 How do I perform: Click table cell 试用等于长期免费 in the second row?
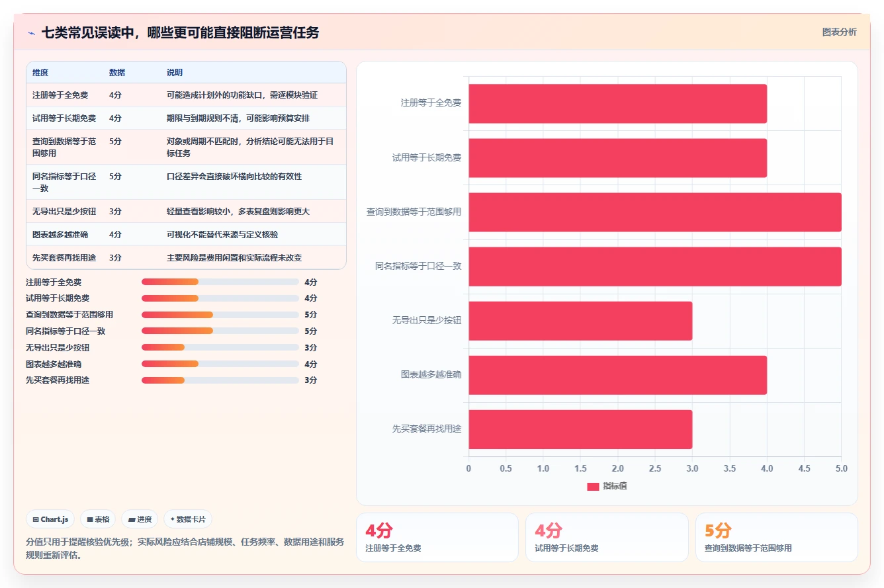pyautogui.click(x=64, y=118)
